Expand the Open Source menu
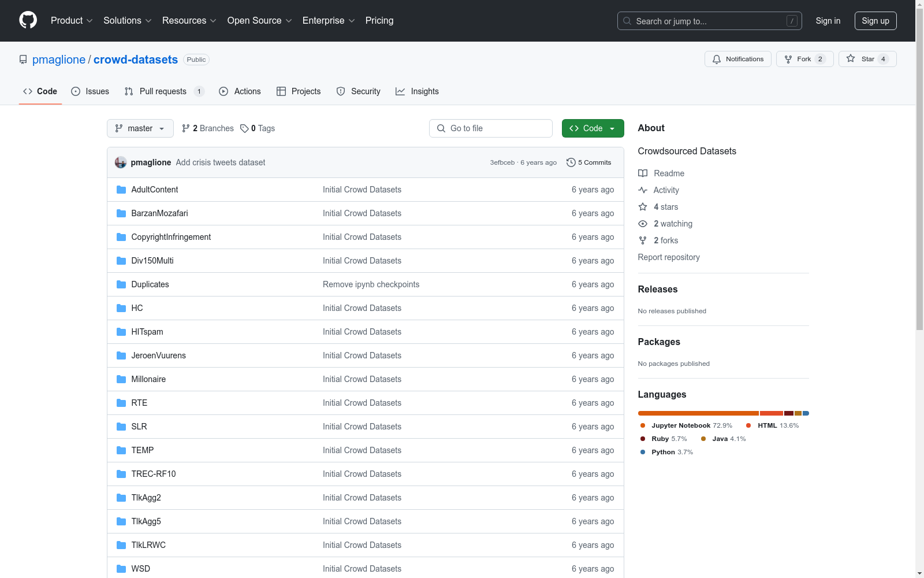This screenshot has width=924, height=578. pos(260,21)
